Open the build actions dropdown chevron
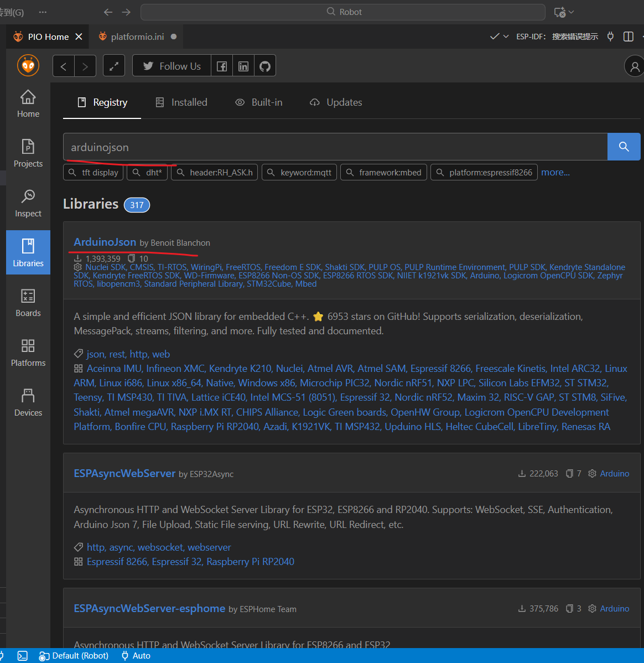Image resolution: width=644 pixels, height=663 pixels. click(x=506, y=37)
